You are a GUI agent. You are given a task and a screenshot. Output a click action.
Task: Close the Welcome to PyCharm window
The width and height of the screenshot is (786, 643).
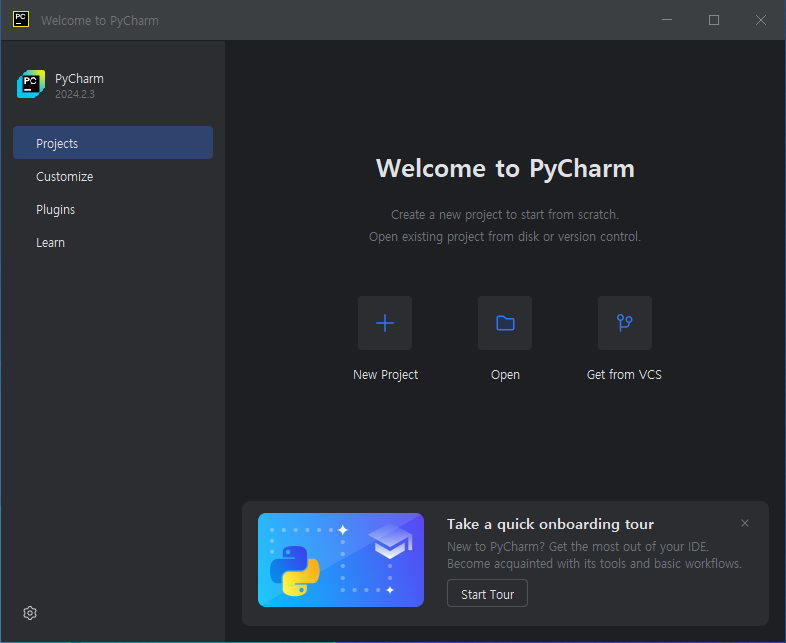[761, 20]
